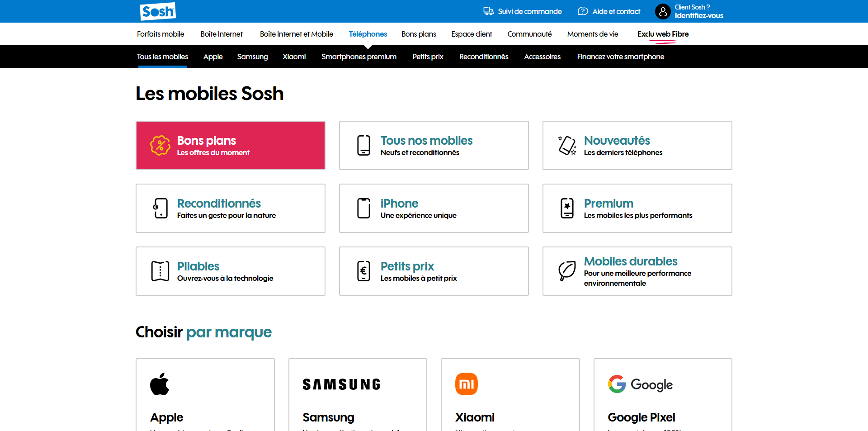The height and width of the screenshot is (431, 868).
Task: Click the refurbished phone icon in Reconditionnés
Action: (x=160, y=208)
